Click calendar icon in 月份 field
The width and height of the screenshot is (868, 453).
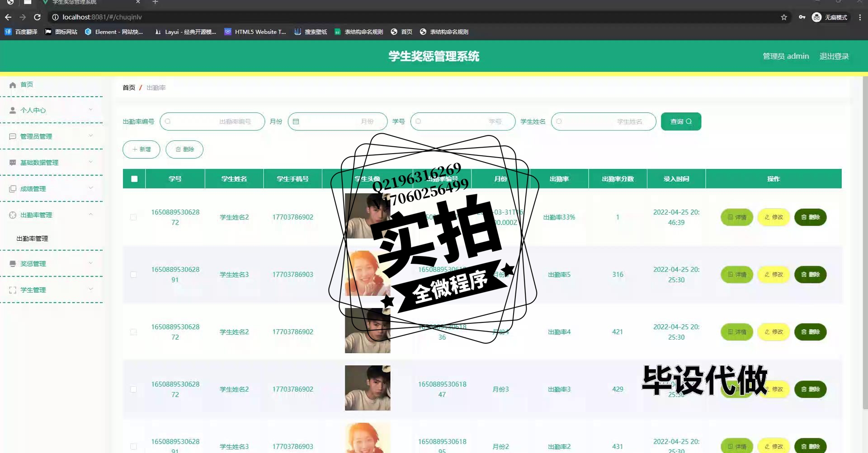[296, 121]
